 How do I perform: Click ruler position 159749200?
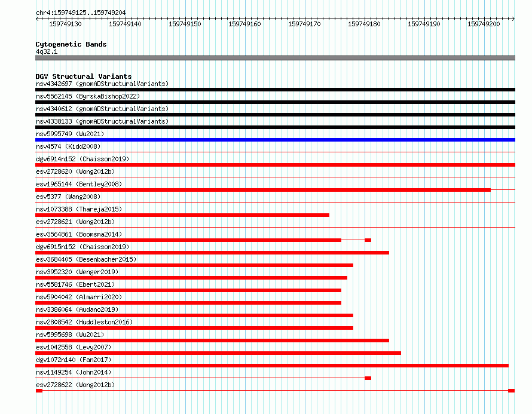coord(484,24)
